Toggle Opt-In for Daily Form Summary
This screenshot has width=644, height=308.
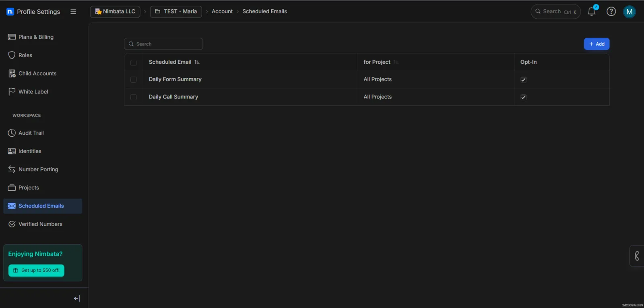pyautogui.click(x=523, y=79)
